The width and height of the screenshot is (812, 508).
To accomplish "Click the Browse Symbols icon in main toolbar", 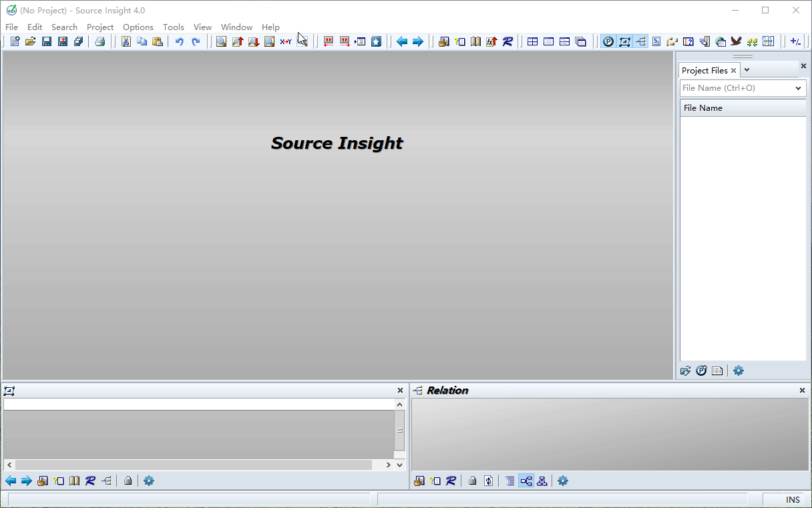I will tap(459, 41).
